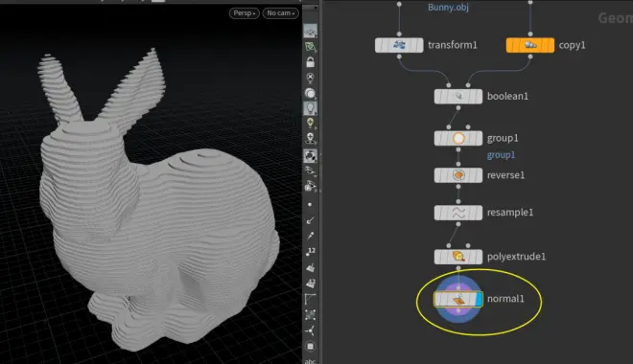Viewport: 633px width, 364px height.
Task: Click the three-axis vectors display icon
Action: point(310,330)
